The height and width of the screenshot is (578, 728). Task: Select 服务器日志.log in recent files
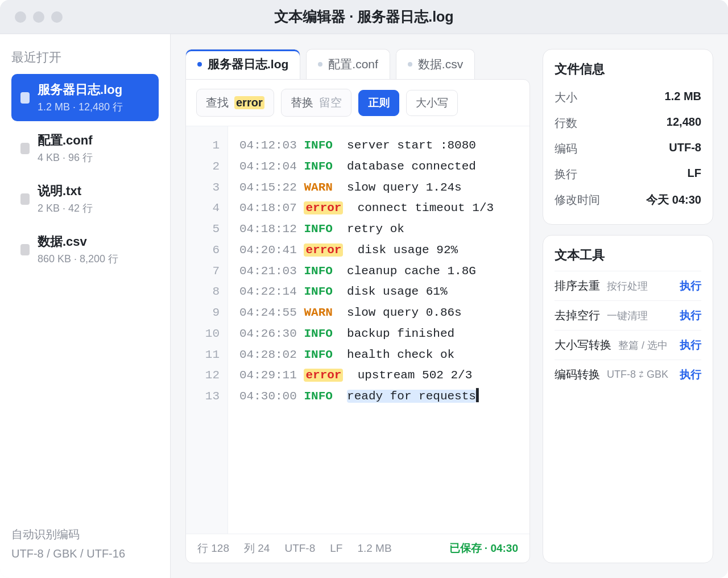tap(85, 98)
